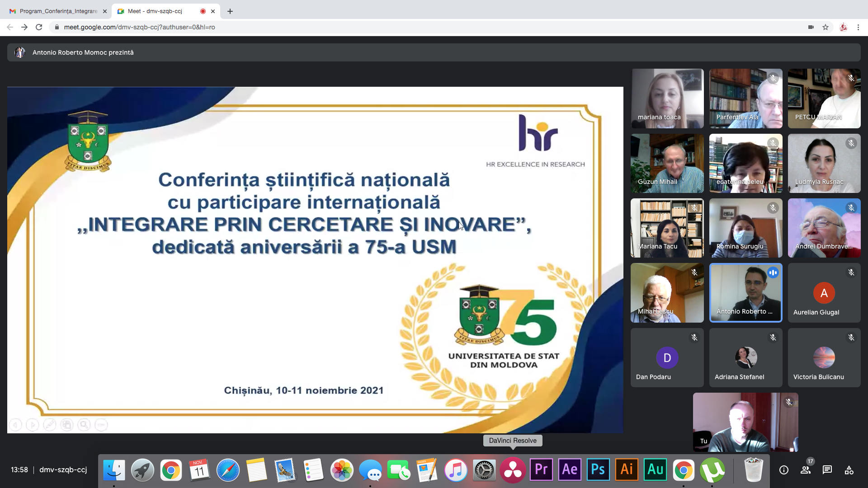Open Chrome three-dot menu
The image size is (868, 488).
click(858, 27)
